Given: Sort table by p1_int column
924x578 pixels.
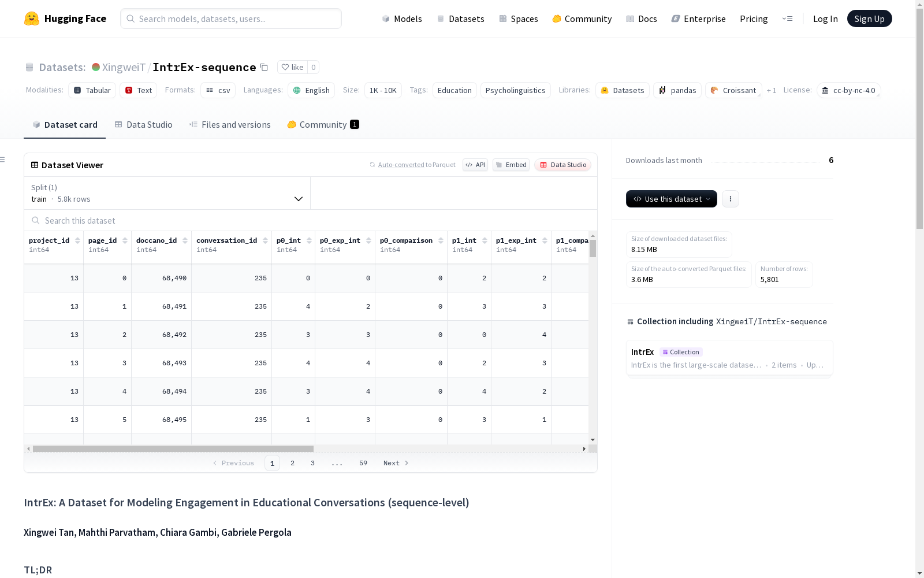Looking at the screenshot, I should point(485,240).
